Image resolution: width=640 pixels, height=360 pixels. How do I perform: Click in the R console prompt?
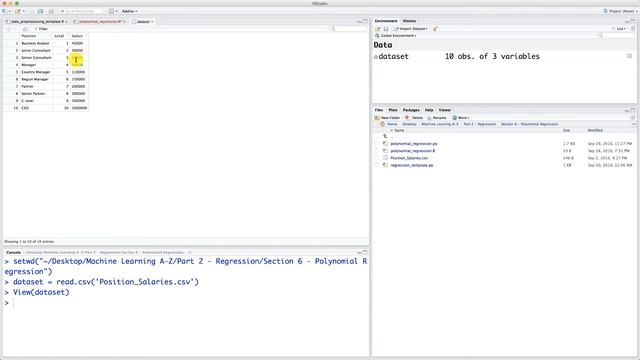188,303
